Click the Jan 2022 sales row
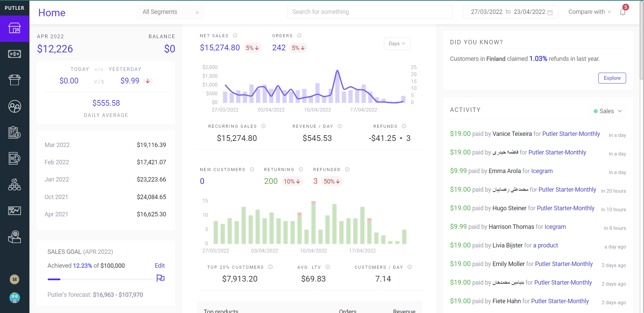The height and width of the screenshot is (313, 644). click(105, 179)
